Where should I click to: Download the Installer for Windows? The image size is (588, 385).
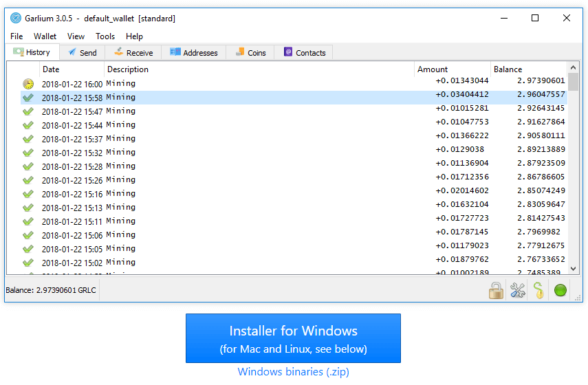click(293, 338)
